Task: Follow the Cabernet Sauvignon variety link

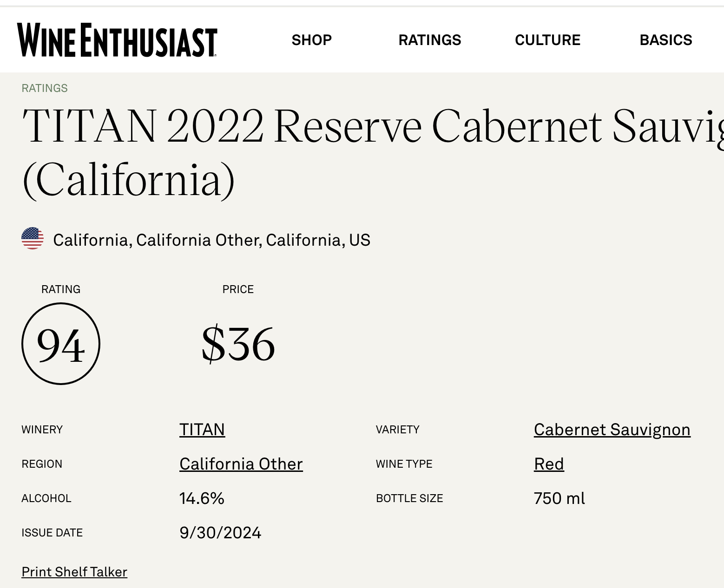Action: click(612, 430)
